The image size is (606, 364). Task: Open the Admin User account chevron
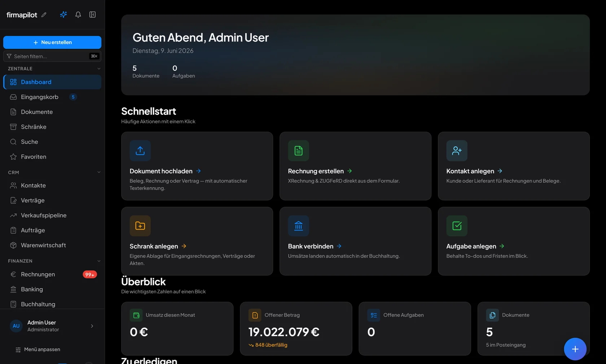coord(92,326)
